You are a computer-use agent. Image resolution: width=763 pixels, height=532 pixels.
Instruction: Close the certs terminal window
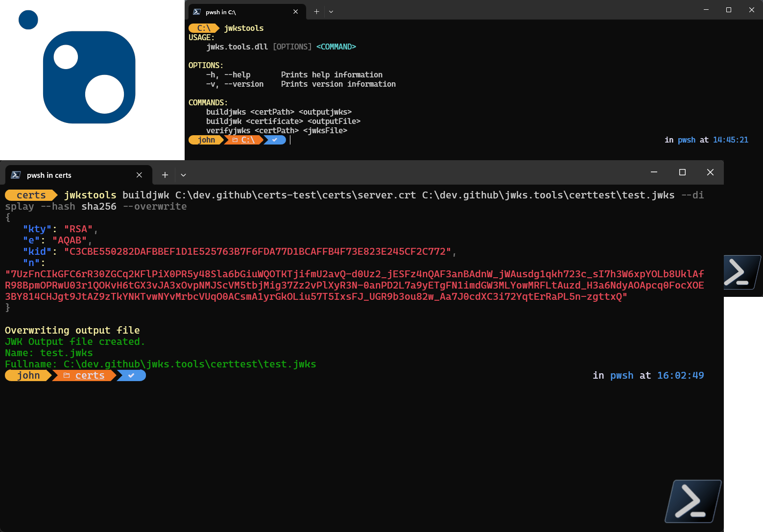[710, 172]
